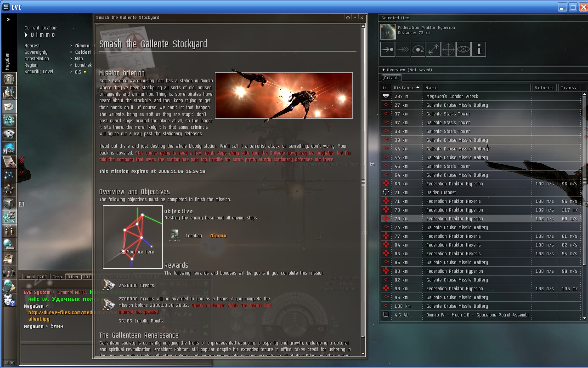Click the mission window scrollbar down arrow

(x=363, y=353)
